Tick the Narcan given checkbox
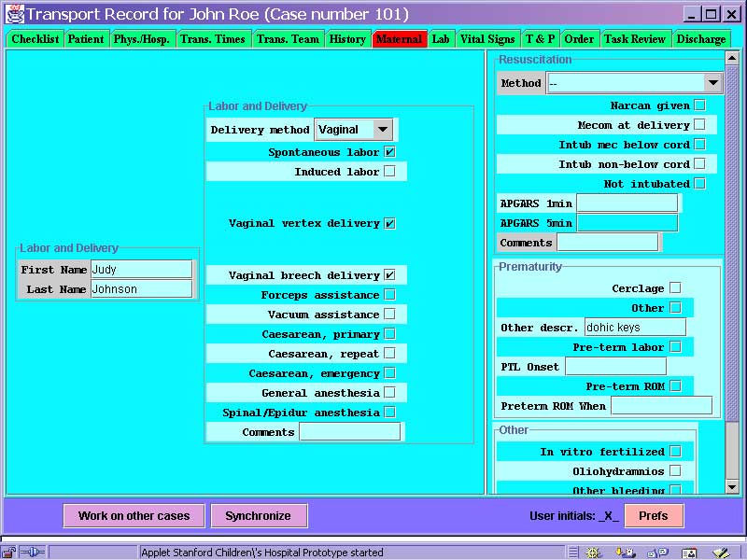Viewport: 747px width, 560px height. 699,105
